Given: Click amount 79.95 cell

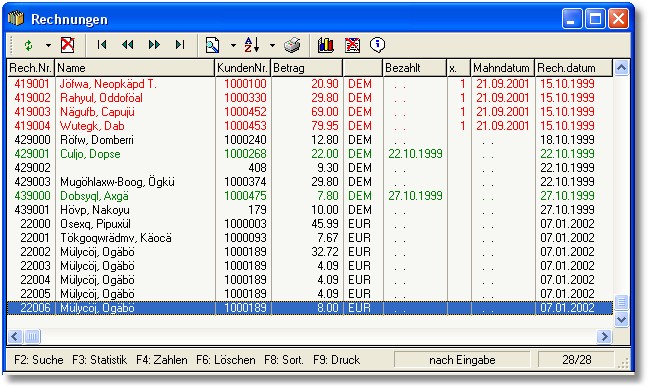Looking at the screenshot, I should coord(325,126).
